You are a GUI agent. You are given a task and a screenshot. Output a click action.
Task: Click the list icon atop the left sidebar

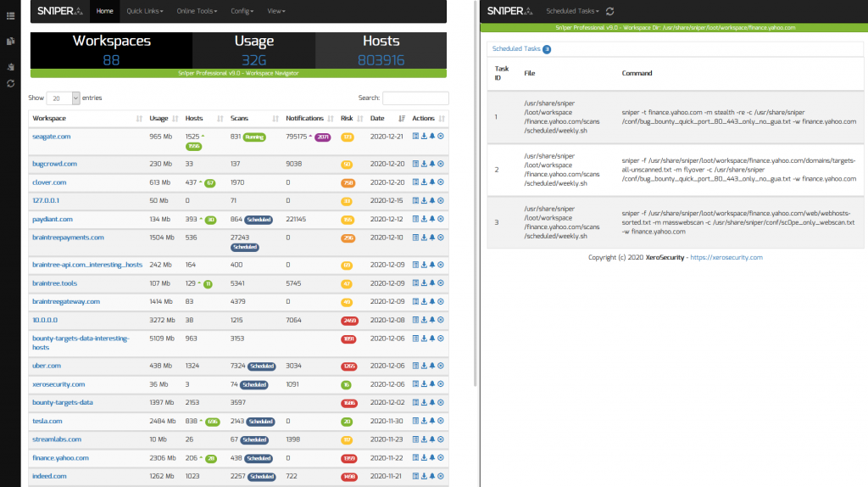(x=10, y=14)
